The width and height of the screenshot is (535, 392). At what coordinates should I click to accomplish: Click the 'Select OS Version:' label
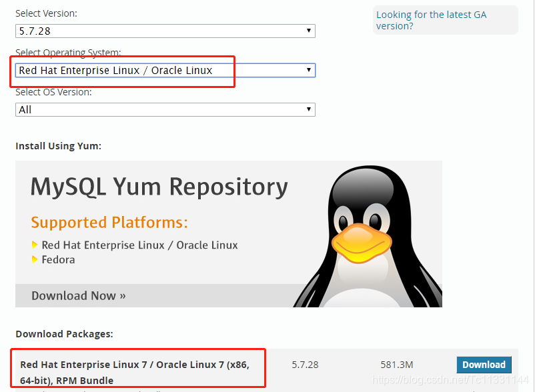(53, 92)
